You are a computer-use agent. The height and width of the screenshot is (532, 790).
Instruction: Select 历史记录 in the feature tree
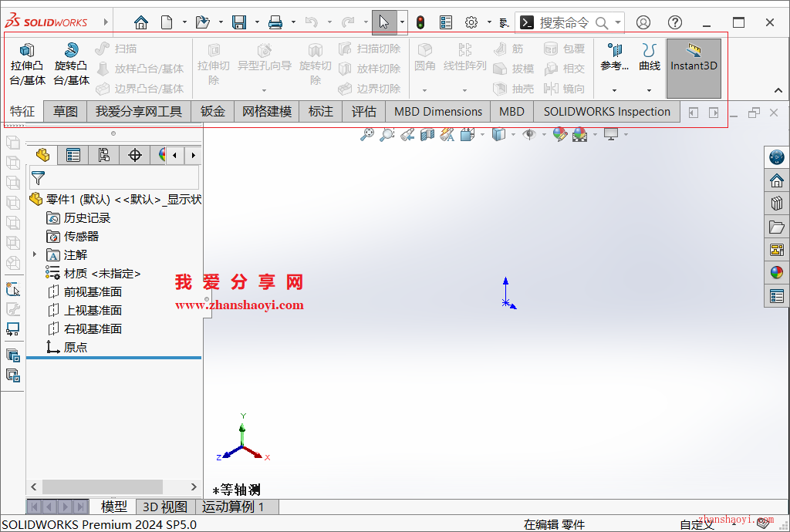pyautogui.click(x=78, y=218)
